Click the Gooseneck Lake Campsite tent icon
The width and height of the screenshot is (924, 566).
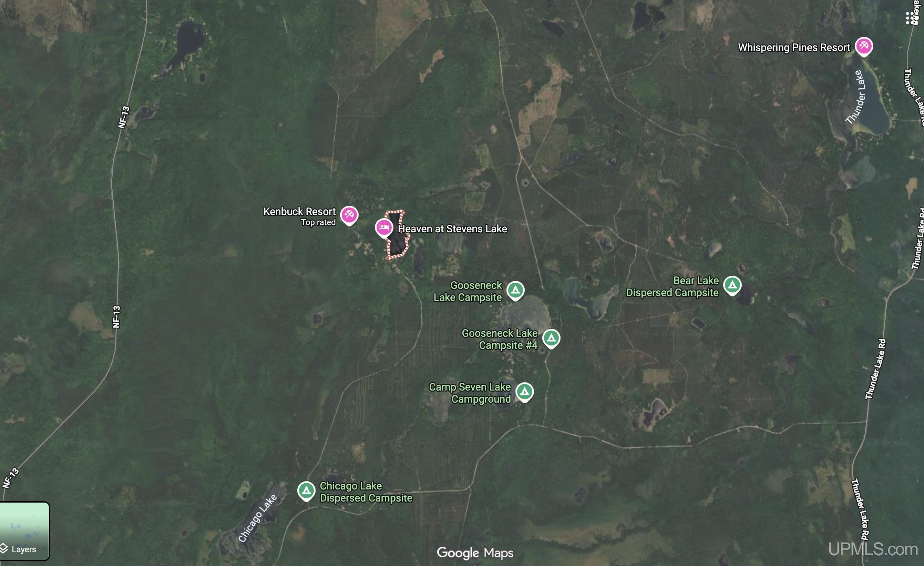(515, 290)
